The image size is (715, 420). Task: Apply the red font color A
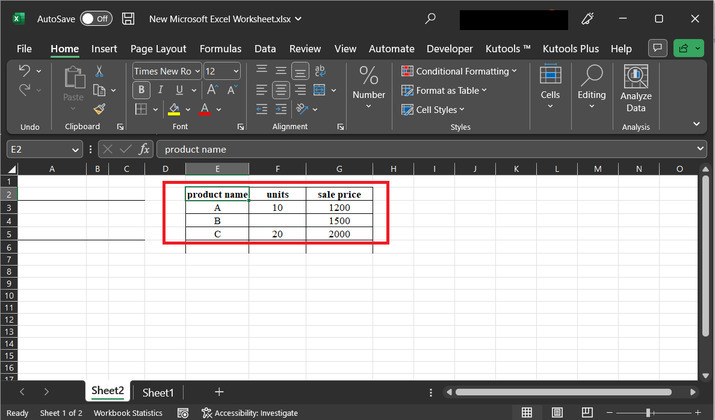205,109
